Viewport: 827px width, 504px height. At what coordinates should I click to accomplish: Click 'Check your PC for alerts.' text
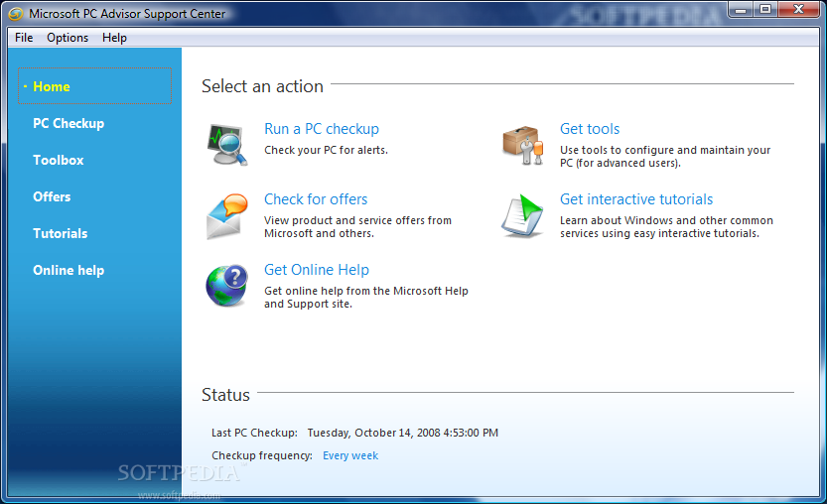(326, 150)
